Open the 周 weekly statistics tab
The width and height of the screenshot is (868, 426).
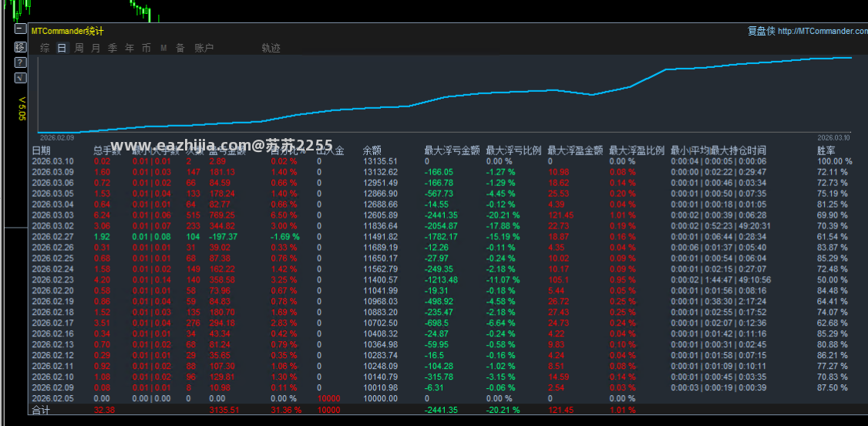point(79,48)
